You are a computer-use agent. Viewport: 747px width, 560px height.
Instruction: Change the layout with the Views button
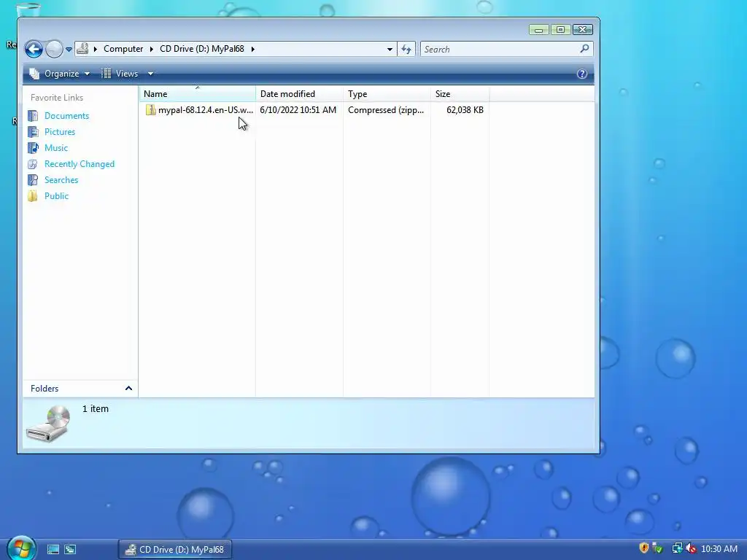[120, 74]
